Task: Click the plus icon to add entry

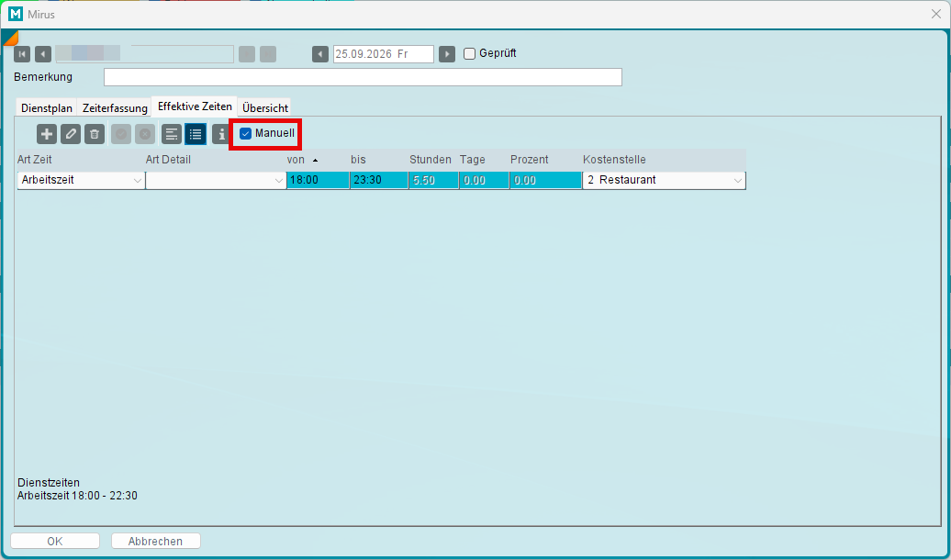Action: [x=47, y=134]
